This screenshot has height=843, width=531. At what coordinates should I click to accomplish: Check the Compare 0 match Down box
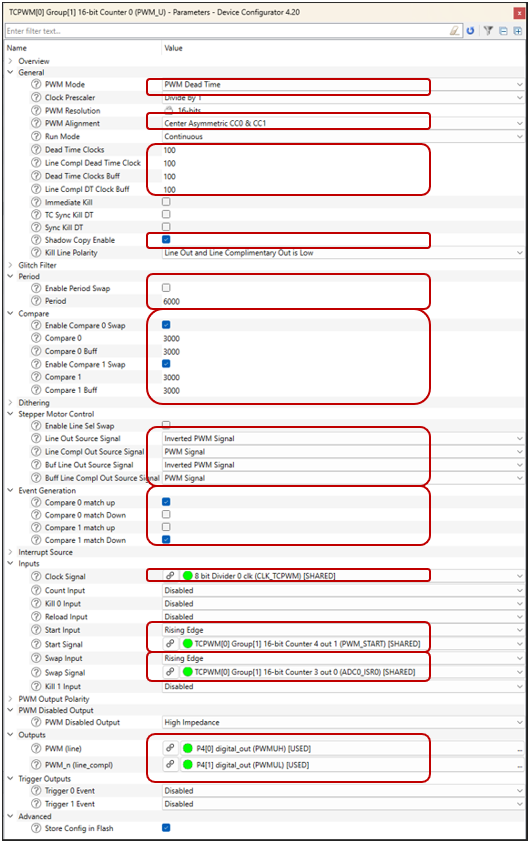[x=166, y=515]
